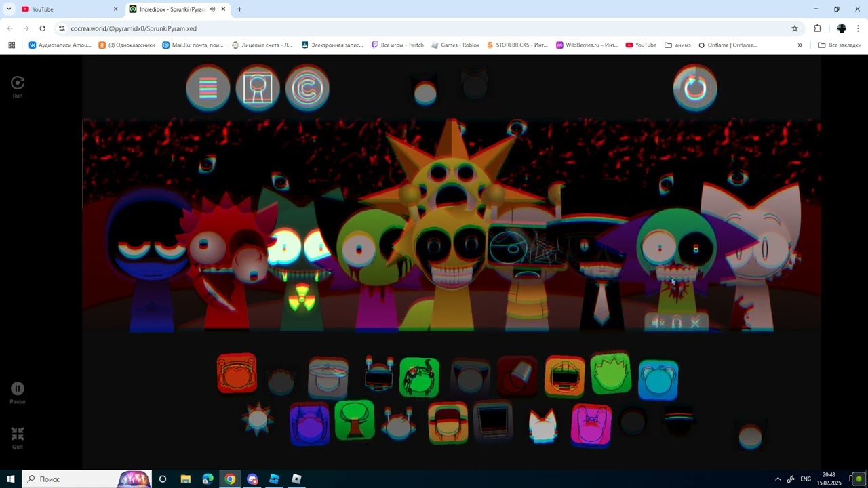This screenshot has height=488, width=868.
Task: Select the green icon with black figure
Action: point(419,378)
